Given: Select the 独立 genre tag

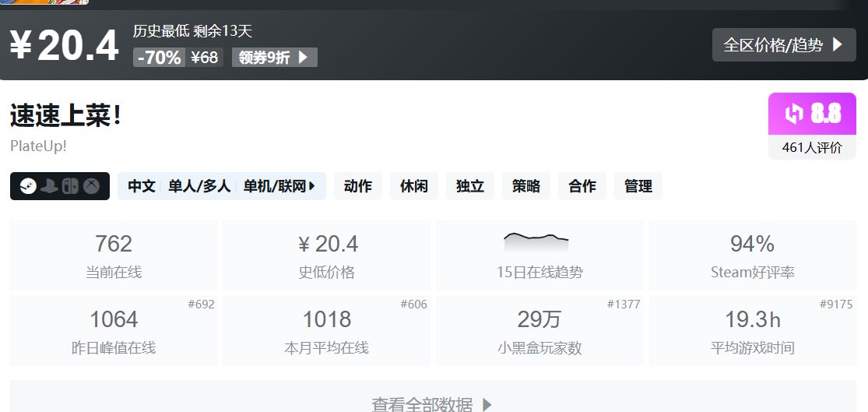Looking at the screenshot, I should (470, 186).
